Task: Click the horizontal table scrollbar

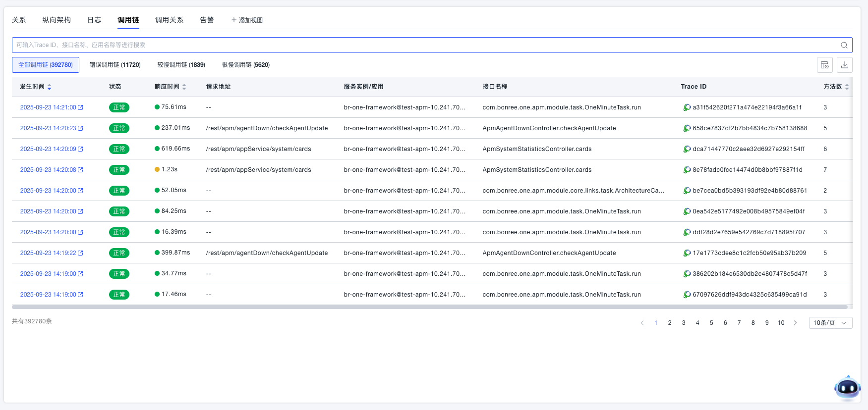Action: [429, 307]
